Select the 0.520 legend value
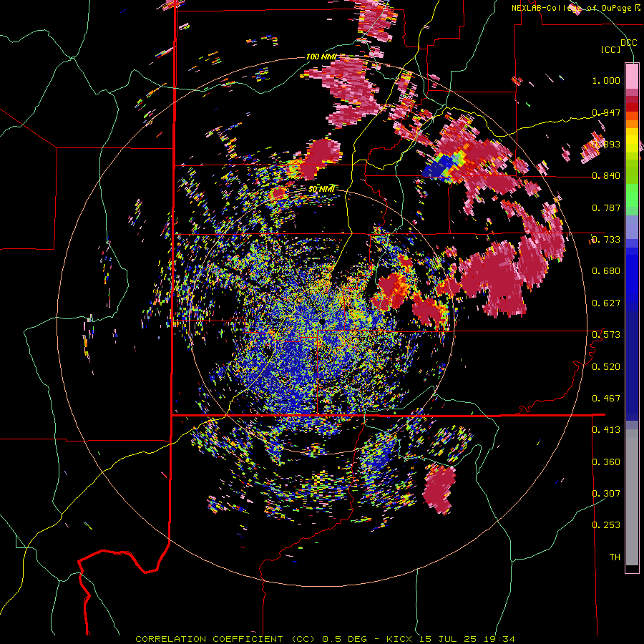 (x=606, y=366)
